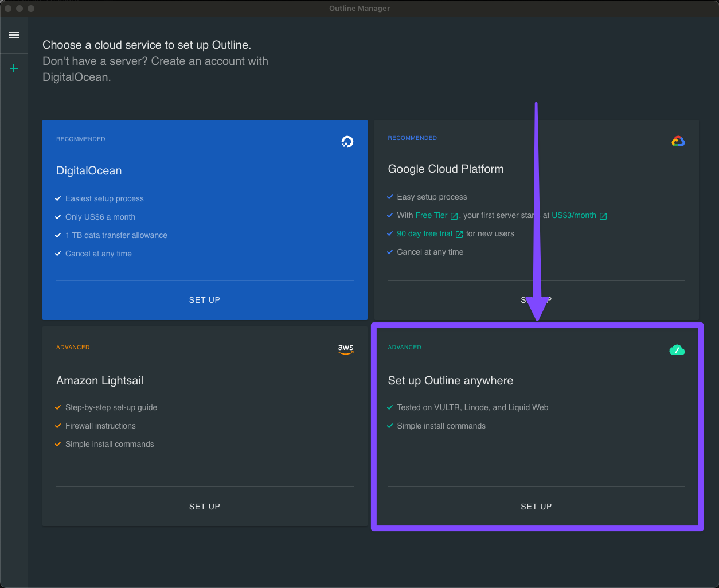
Task: Click '1 TB data transfer allowance' text
Action: click(116, 235)
